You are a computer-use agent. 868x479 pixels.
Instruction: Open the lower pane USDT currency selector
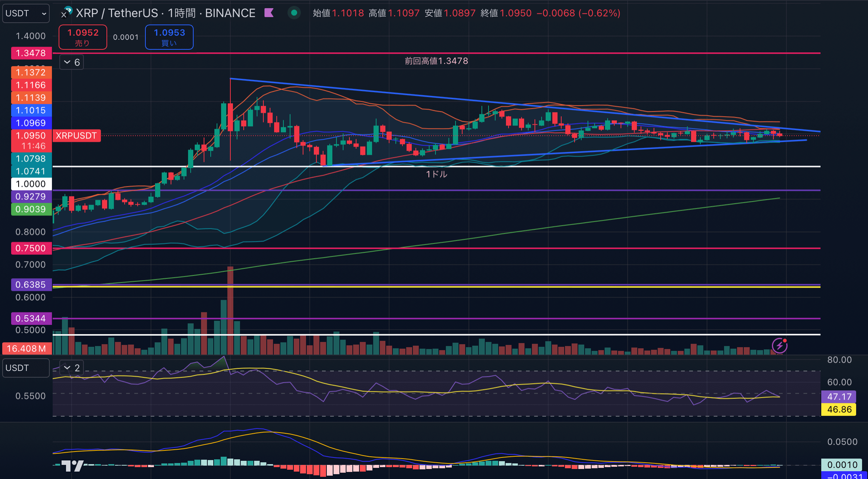[x=26, y=368]
